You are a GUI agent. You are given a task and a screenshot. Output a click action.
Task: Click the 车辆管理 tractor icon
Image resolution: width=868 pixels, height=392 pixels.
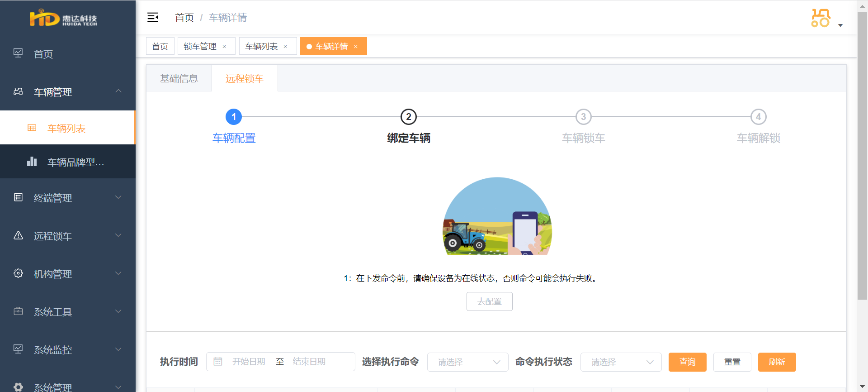tap(18, 91)
